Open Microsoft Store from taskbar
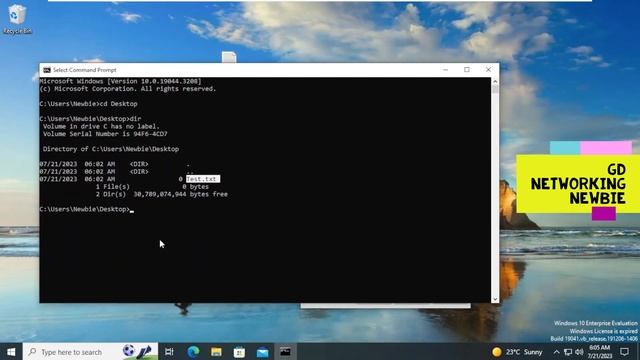This screenshot has height=360, width=640. point(239,351)
